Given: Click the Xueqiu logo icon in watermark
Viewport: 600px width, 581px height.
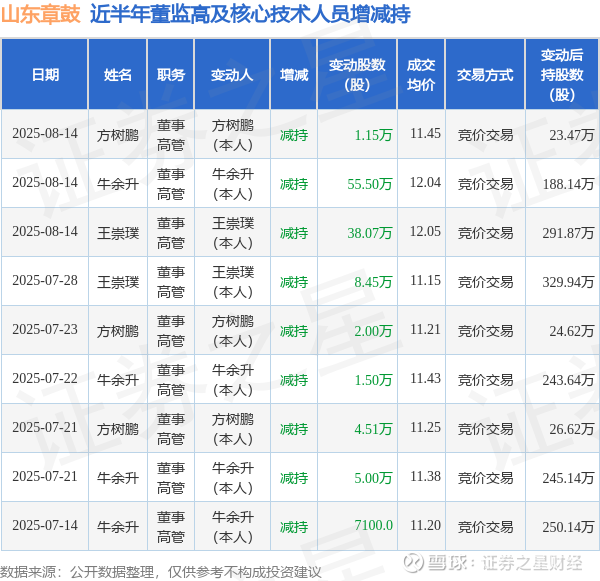Looking at the screenshot, I should click(414, 563).
